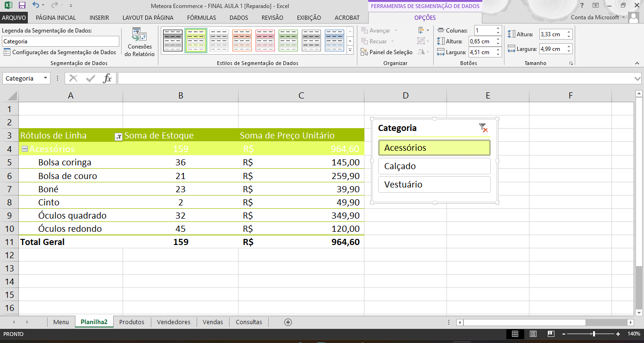This screenshot has width=644, height=343.
Task: Select the OPÇÕES slicer tools tab
Action: [x=425, y=17]
